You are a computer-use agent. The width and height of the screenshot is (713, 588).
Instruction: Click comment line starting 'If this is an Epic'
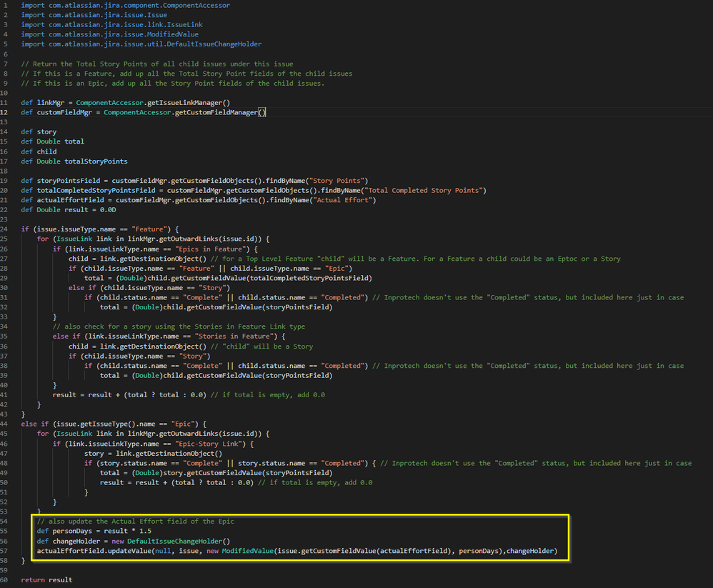173,83
